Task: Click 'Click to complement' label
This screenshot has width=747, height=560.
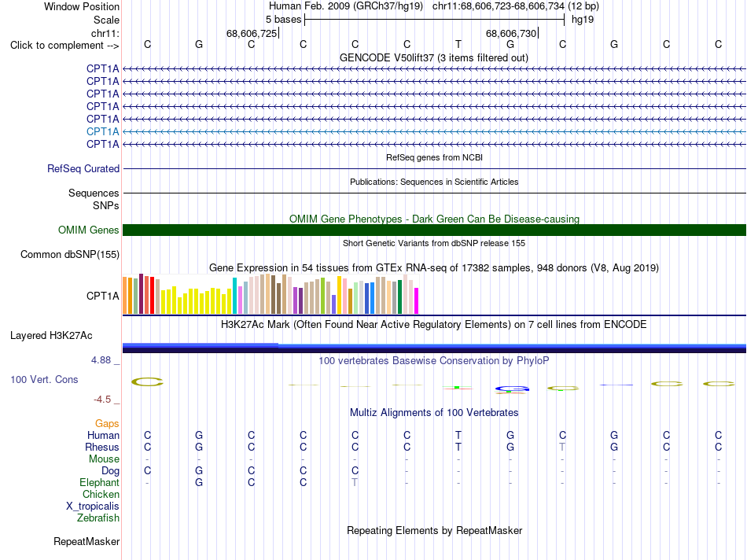Action: coord(64,46)
